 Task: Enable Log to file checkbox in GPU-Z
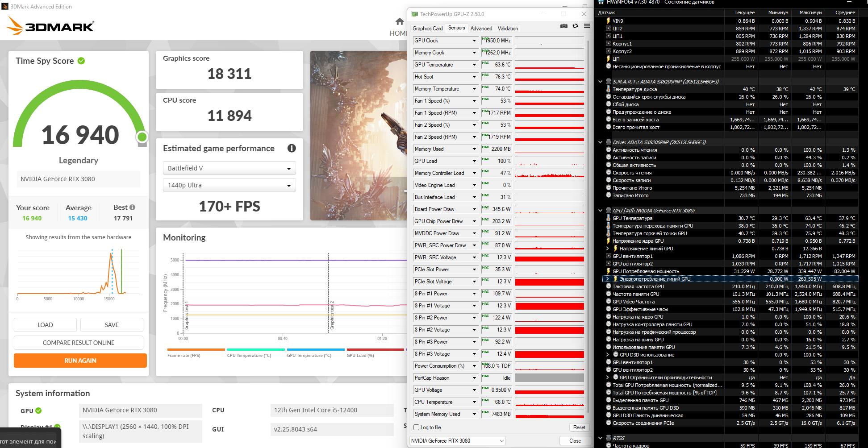(416, 427)
